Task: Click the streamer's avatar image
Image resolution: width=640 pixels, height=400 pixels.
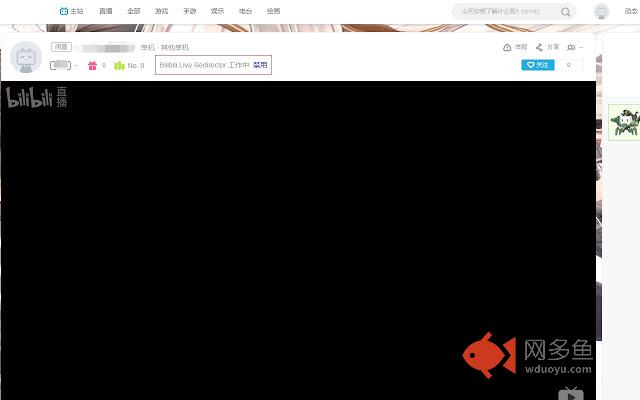Action: tap(26, 57)
